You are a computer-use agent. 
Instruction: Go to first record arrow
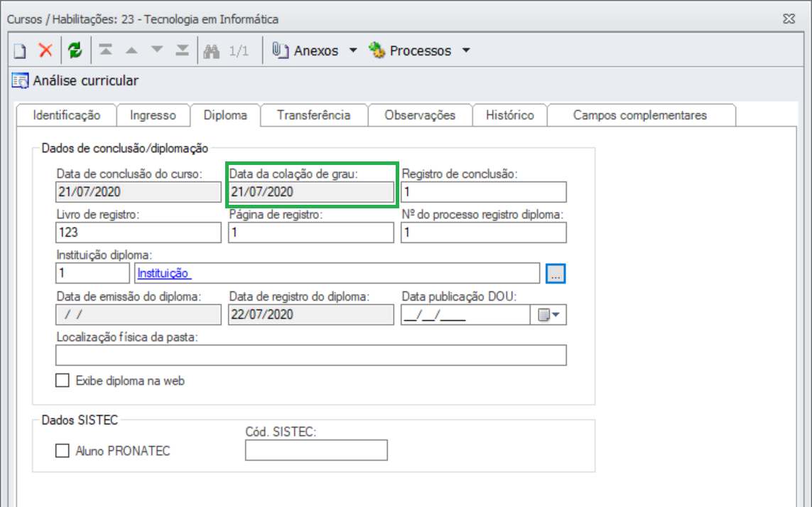106,50
